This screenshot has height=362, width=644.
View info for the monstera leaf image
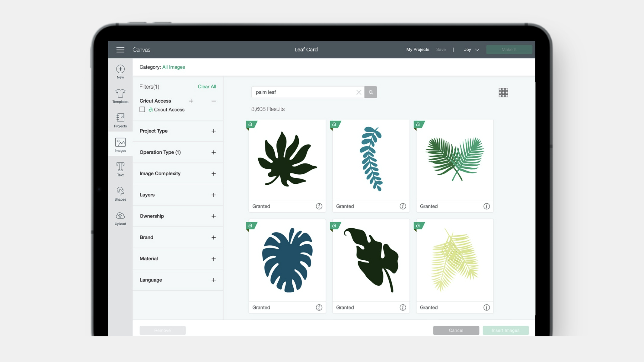click(x=319, y=307)
